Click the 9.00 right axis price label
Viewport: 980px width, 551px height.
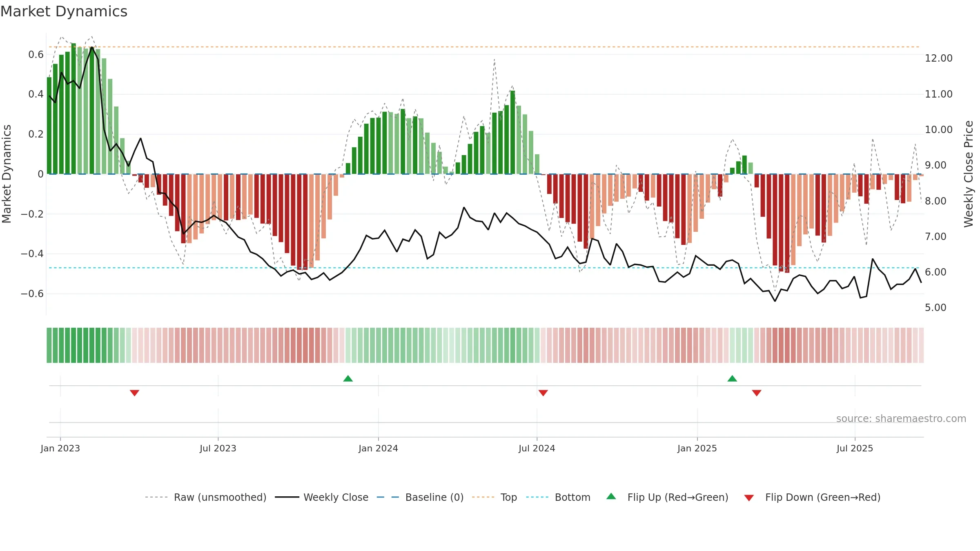(x=935, y=165)
